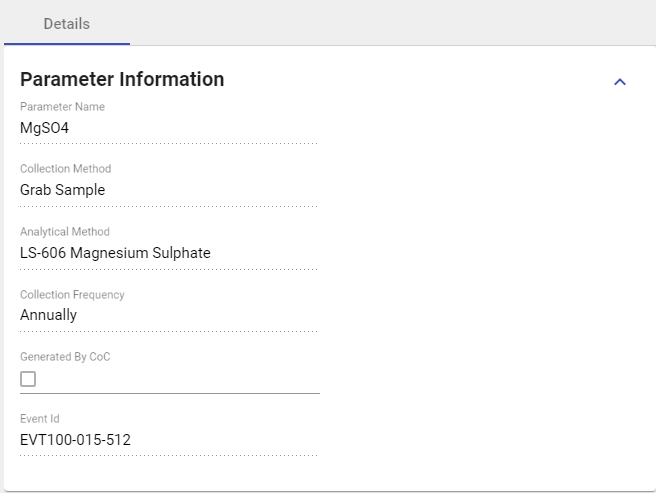Image resolution: width=656 pixels, height=493 pixels.
Task: Click the MgSO4 parameter name field
Action: (x=168, y=128)
